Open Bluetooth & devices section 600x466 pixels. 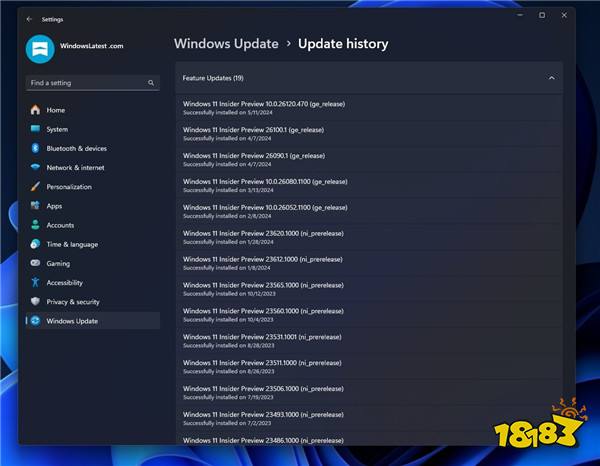(x=93, y=148)
